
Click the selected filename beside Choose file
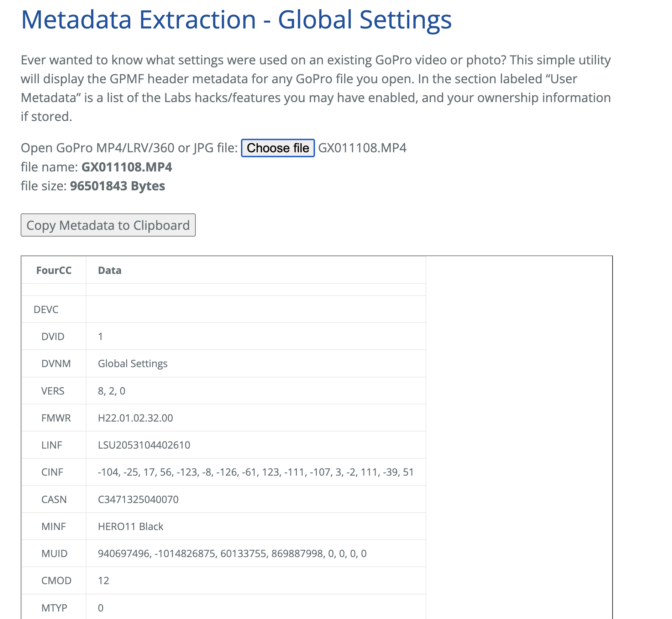click(362, 148)
